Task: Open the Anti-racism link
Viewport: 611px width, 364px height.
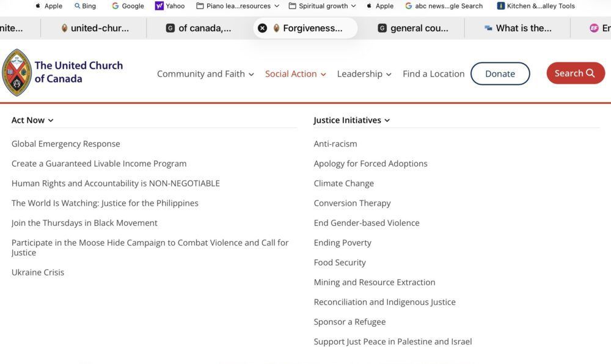Action: tap(335, 144)
